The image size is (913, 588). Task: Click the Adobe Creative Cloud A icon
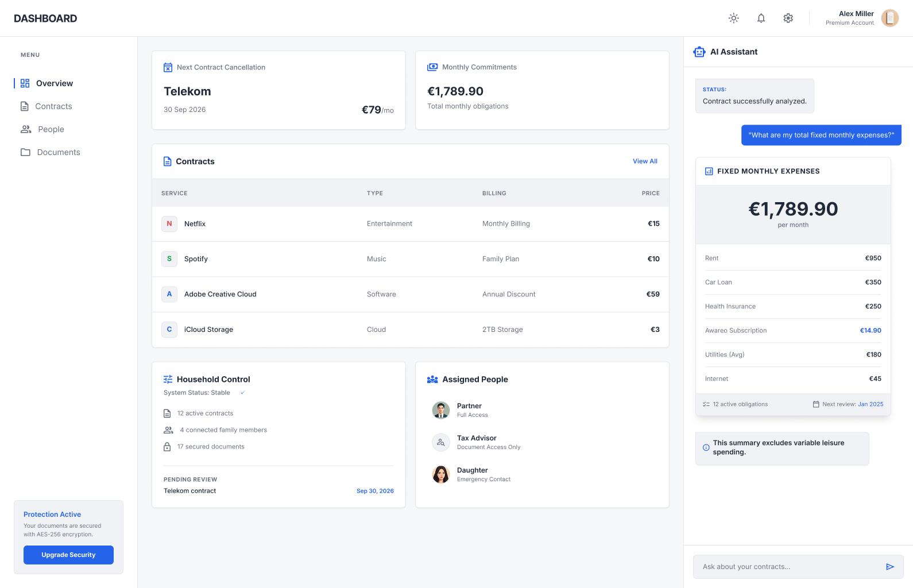coord(169,294)
